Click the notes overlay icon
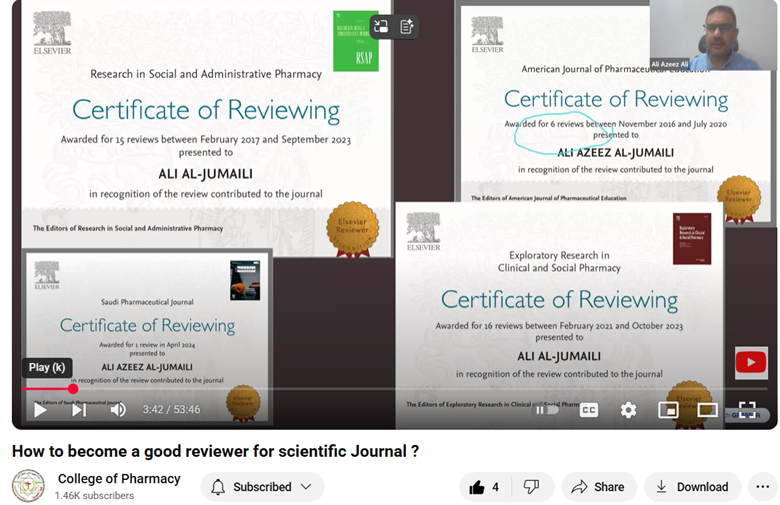The width and height of the screenshot is (780, 505). tap(407, 26)
